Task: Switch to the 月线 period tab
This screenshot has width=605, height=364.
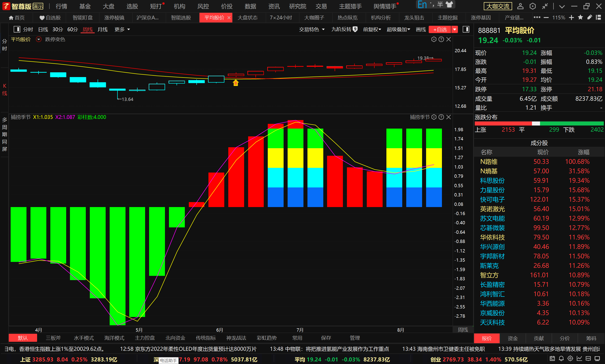Action: [103, 30]
